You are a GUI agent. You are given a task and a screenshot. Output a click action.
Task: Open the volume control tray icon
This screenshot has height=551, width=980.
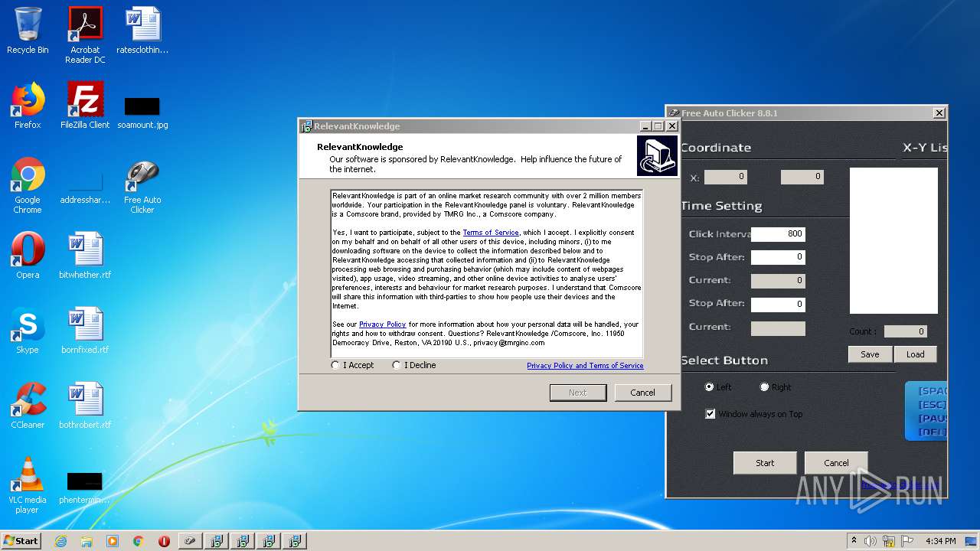871,541
